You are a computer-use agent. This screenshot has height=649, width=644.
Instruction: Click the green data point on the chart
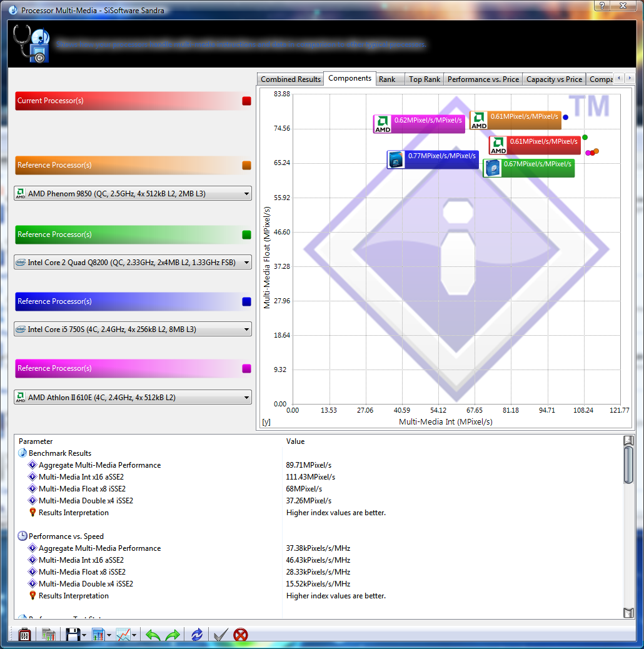click(x=585, y=137)
